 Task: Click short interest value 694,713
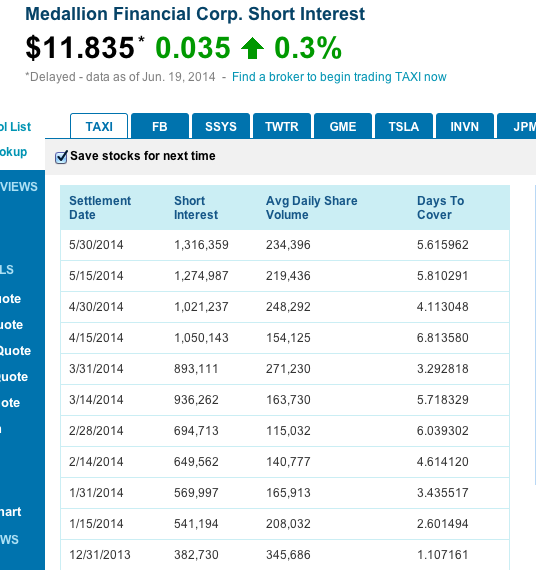coord(196,431)
